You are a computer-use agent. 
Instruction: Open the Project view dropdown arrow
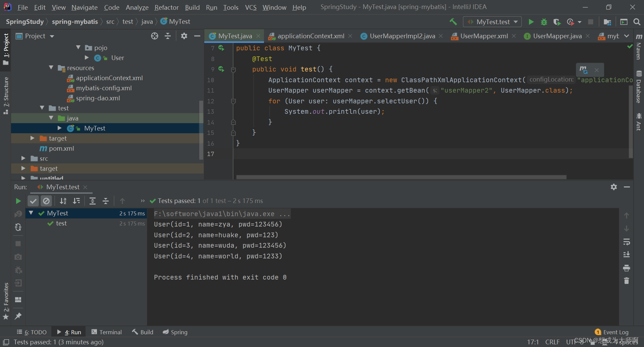tap(52, 36)
